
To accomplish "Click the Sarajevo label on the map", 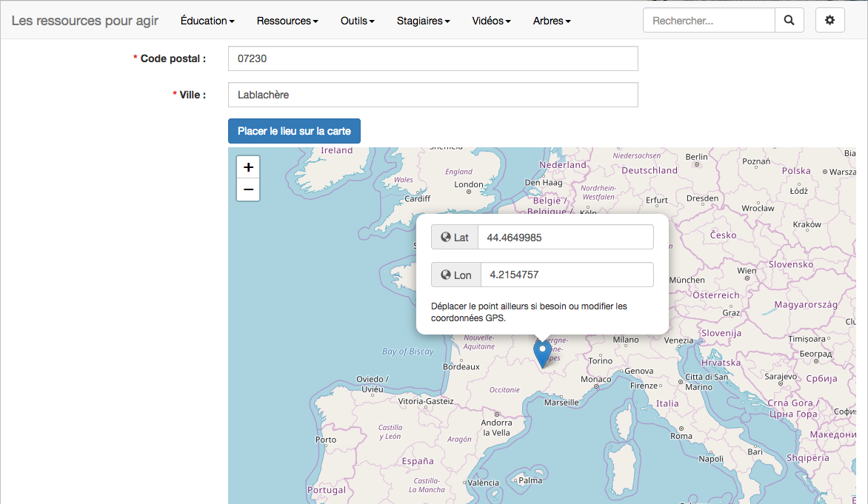I will (x=781, y=376).
